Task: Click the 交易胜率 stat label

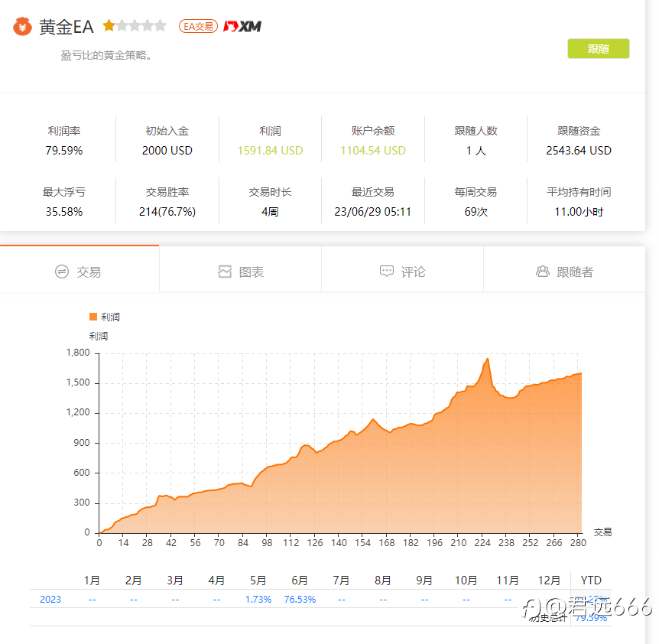Action: click(x=167, y=192)
